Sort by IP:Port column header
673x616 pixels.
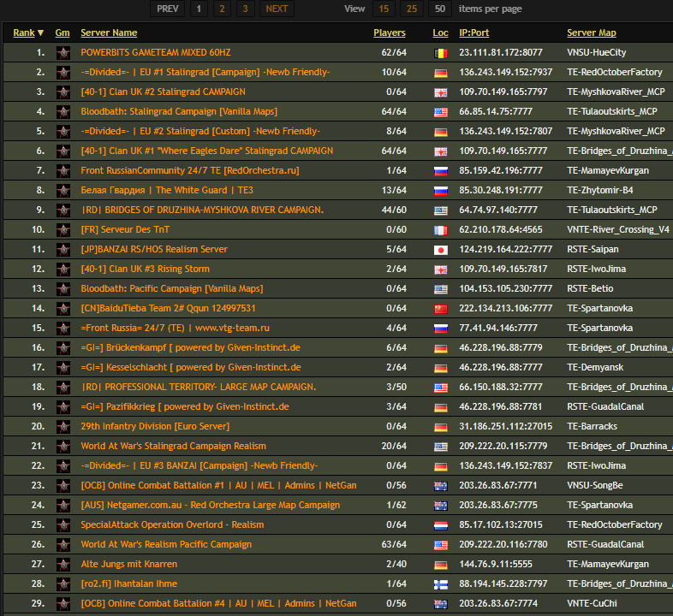[473, 33]
